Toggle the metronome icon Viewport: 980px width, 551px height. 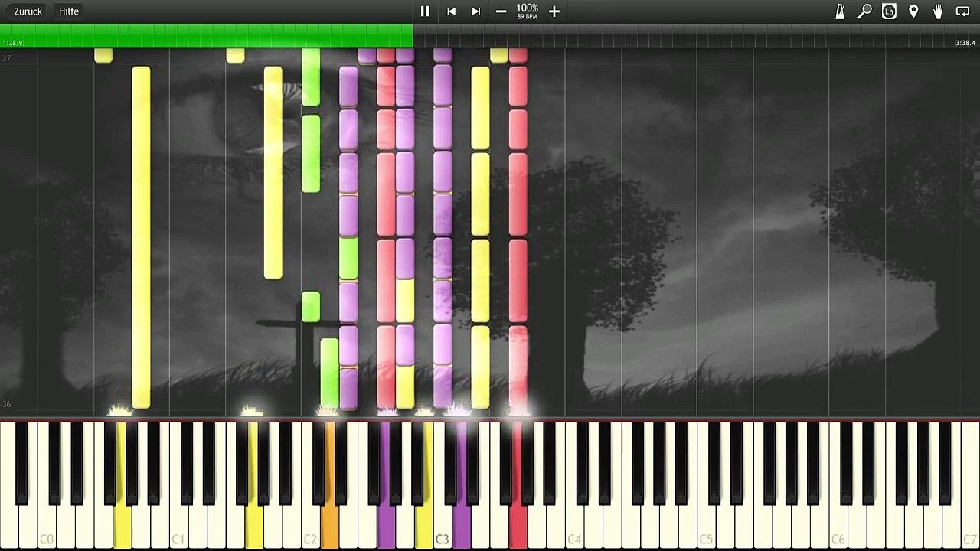[x=840, y=11]
